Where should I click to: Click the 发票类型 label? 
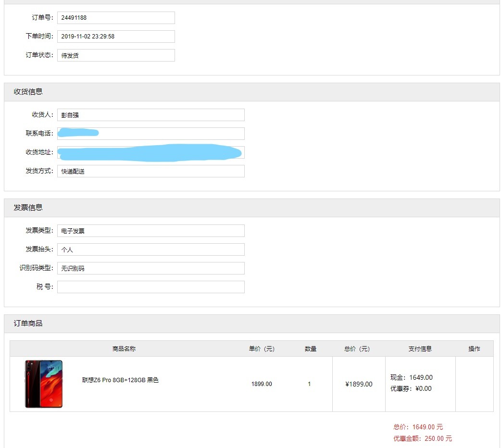tap(39, 230)
